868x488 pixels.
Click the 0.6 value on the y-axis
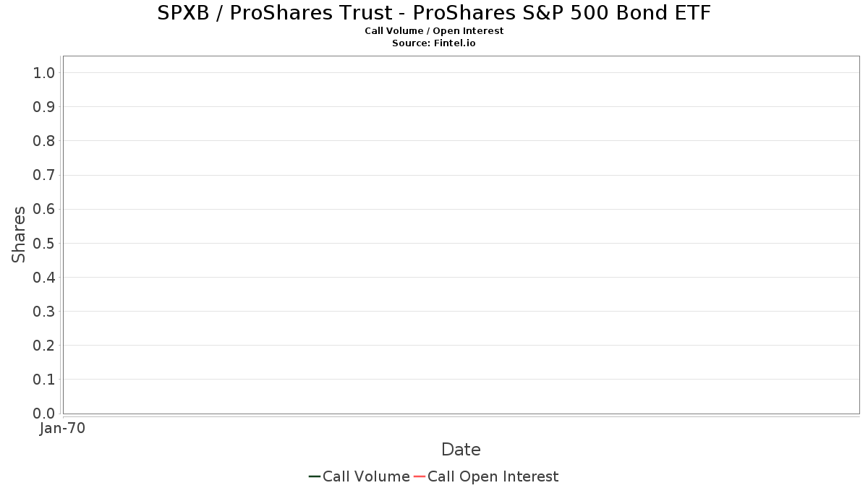44,209
